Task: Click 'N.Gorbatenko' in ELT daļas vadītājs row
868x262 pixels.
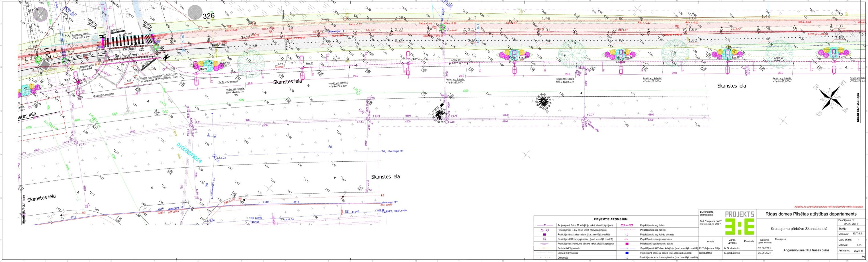Action: click(x=732, y=248)
